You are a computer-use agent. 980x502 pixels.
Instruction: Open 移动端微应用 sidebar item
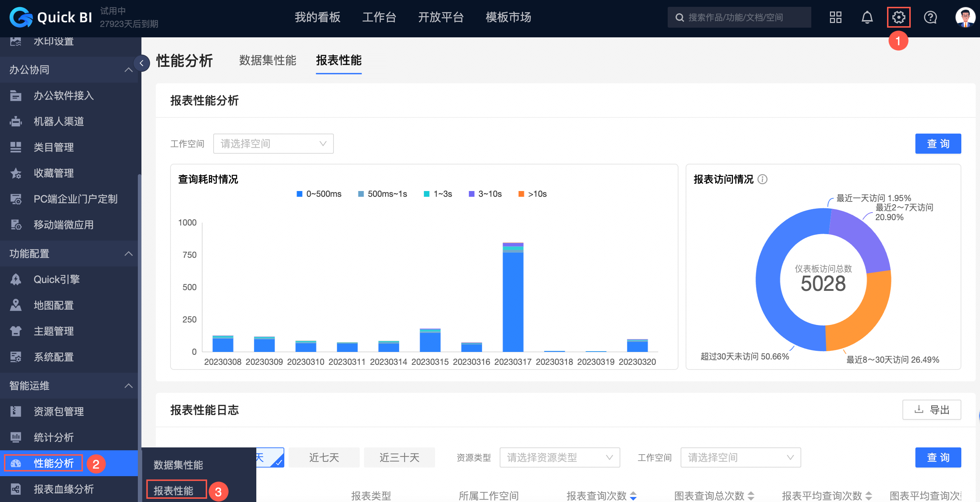point(69,224)
